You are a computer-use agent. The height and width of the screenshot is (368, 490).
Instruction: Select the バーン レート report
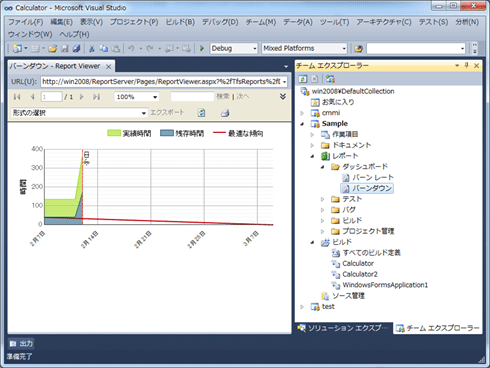[373, 178]
